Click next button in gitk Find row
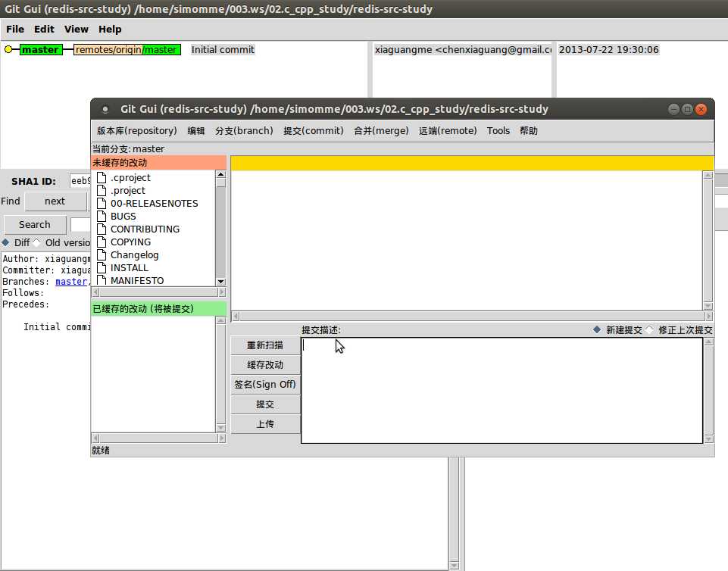Screen dimensions: 728x571 point(55,201)
